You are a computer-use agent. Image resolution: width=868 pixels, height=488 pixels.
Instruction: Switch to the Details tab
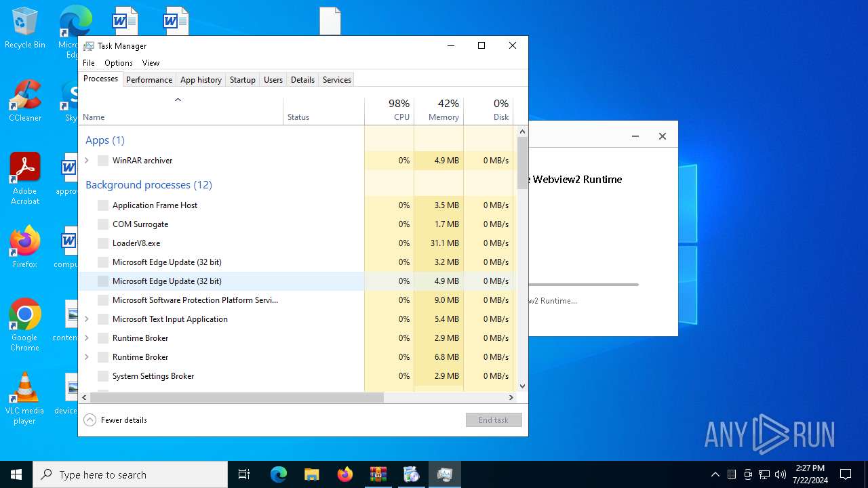(302, 80)
